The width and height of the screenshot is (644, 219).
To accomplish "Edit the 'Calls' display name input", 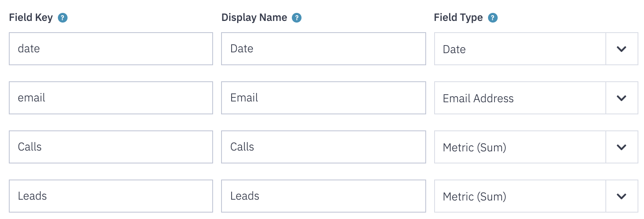I will pos(324,147).
